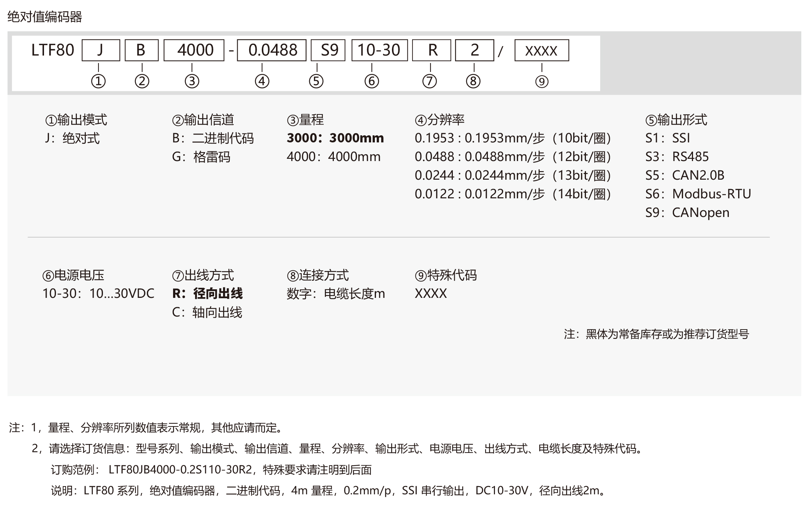Click the S9 CANopen option text

687,212
